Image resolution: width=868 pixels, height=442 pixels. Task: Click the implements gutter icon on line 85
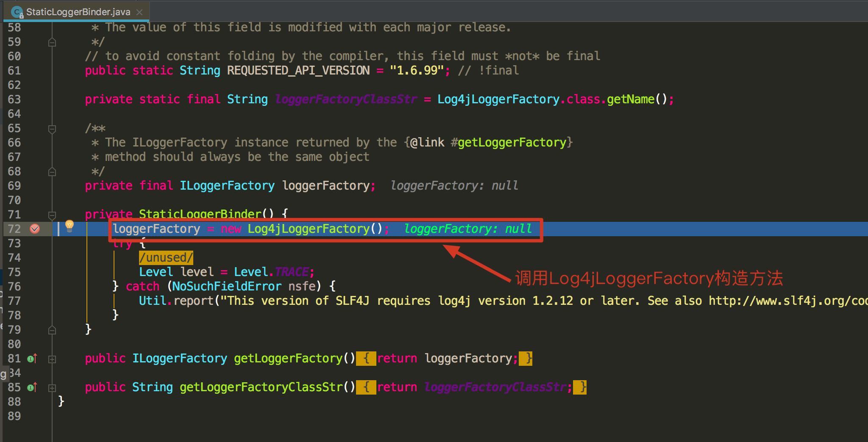pyautogui.click(x=32, y=387)
